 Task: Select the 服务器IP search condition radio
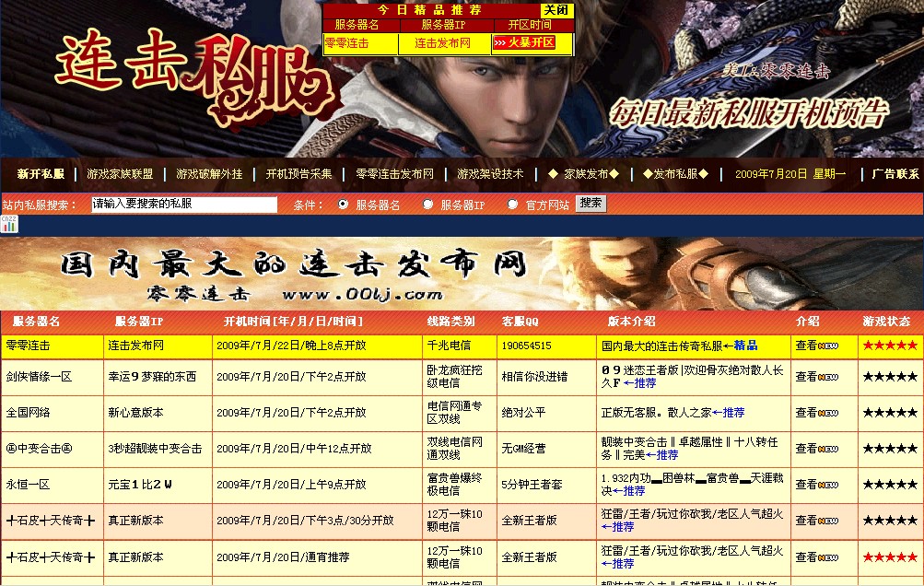point(427,205)
